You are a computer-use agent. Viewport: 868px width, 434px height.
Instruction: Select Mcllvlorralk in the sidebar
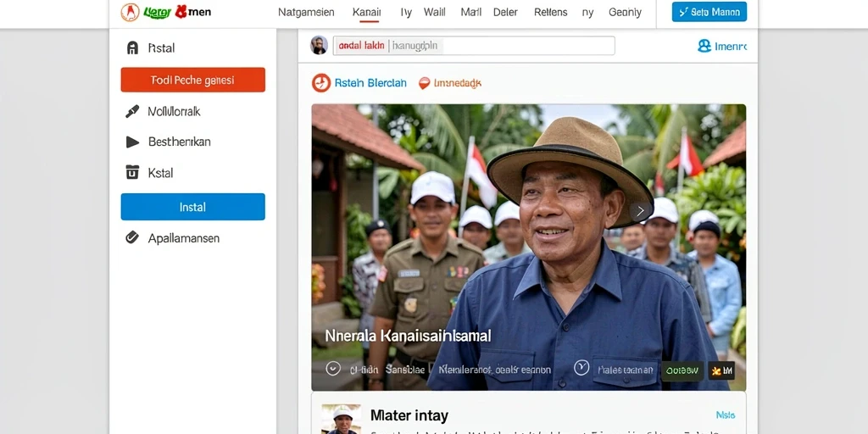174,111
